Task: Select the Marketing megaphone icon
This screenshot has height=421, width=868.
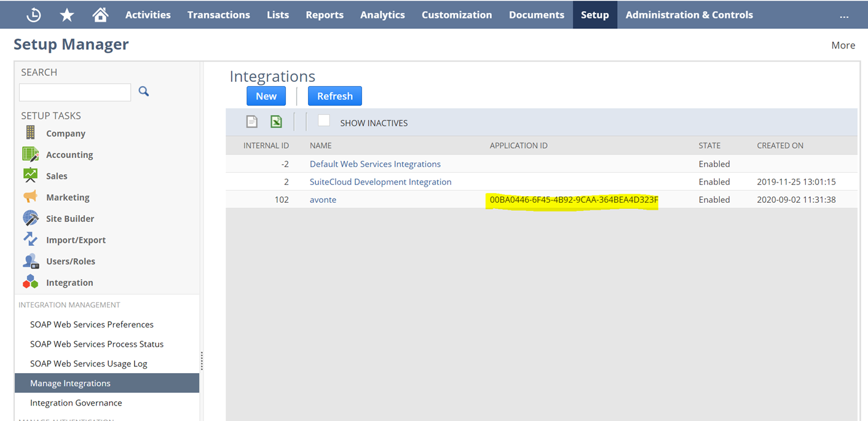Action: (x=30, y=197)
